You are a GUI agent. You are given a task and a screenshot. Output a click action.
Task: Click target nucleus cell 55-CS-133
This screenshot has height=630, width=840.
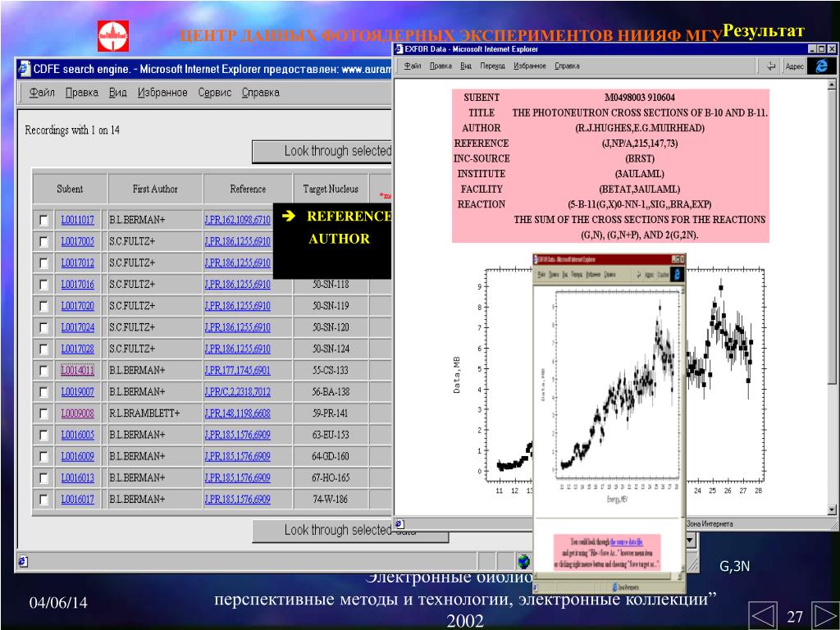[x=331, y=370]
